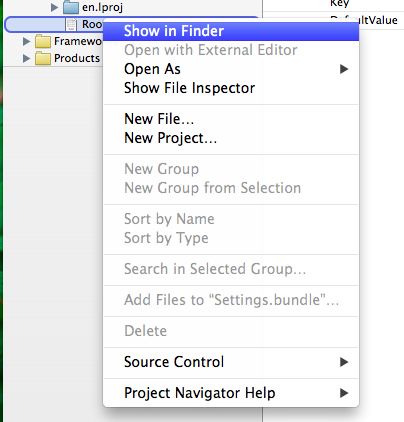The height and width of the screenshot is (422, 404).
Task: Click the en.lproj folder icon
Action: [x=71, y=7]
